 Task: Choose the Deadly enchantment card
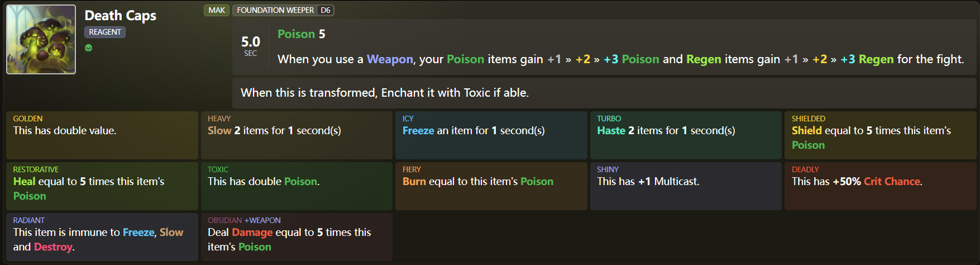[x=880, y=186]
